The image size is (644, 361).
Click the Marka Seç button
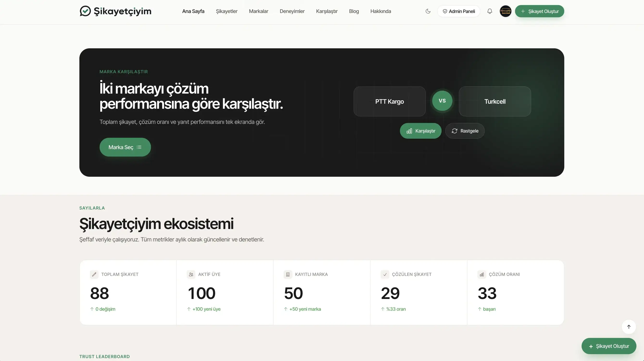tap(125, 147)
